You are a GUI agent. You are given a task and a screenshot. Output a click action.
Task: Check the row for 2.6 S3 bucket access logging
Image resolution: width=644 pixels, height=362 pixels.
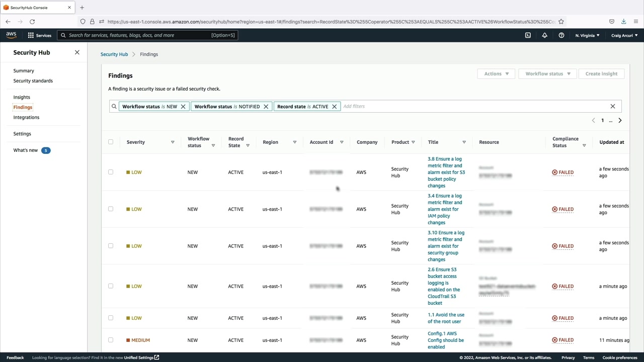pyautogui.click(x=111, y=286)
